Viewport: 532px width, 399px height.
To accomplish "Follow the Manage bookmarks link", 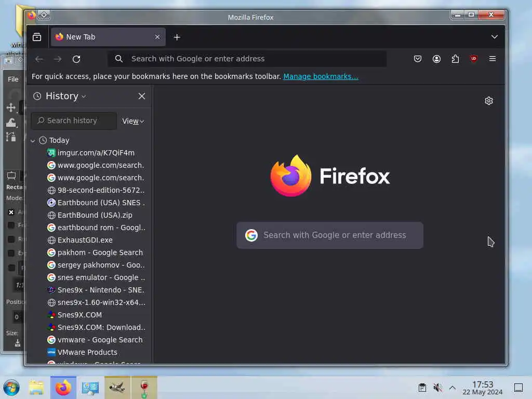I will coord(321,76).
